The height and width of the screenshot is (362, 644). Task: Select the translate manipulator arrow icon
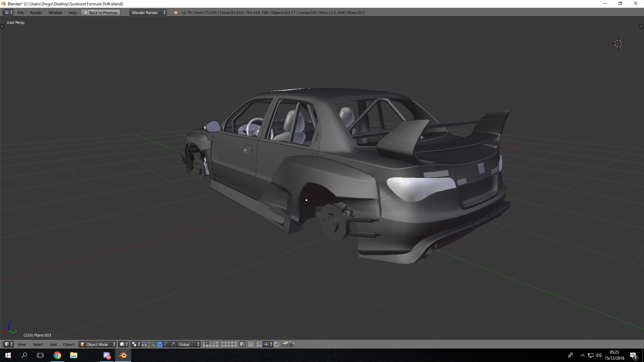[159, 344]
